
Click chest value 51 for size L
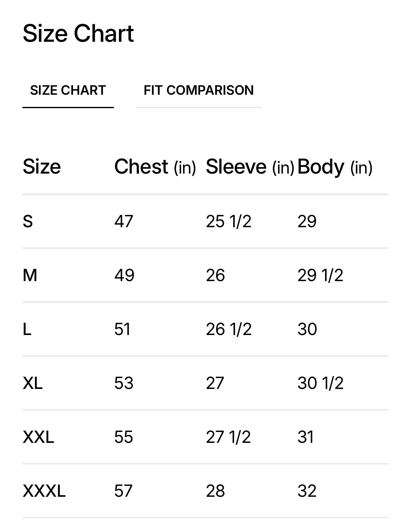pyautogui.click(x=122, y=329)
